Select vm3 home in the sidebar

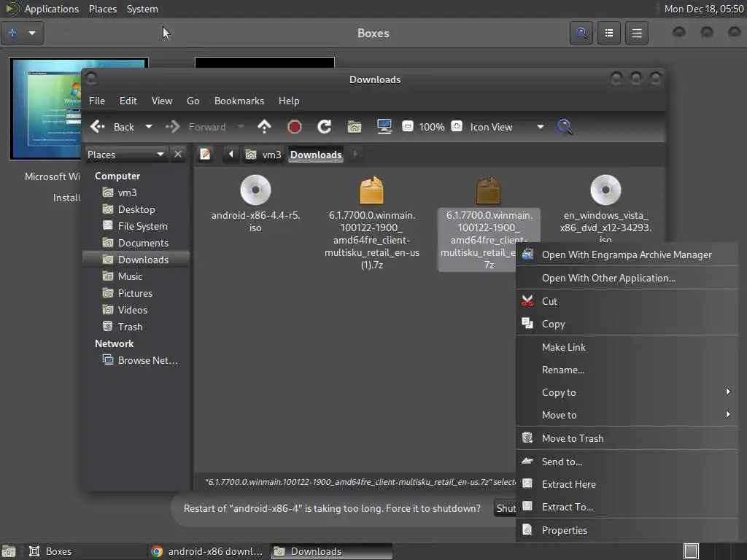coord(136,192)
